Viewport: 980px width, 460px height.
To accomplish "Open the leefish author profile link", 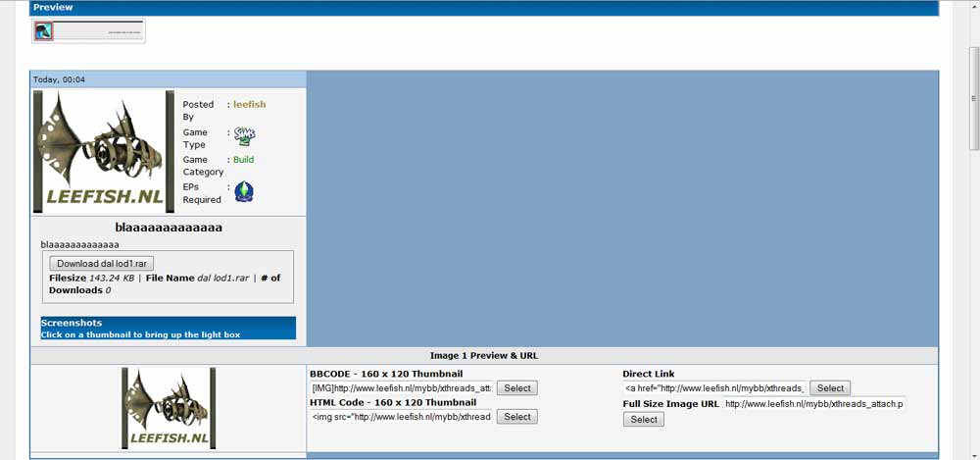I will (x=249, y=104).
